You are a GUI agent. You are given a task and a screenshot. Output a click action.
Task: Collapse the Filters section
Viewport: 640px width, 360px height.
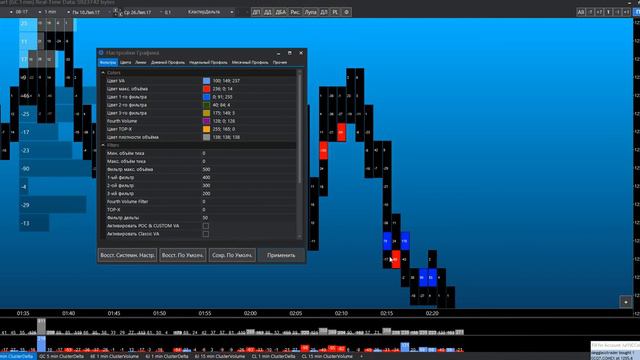point(103,145)
